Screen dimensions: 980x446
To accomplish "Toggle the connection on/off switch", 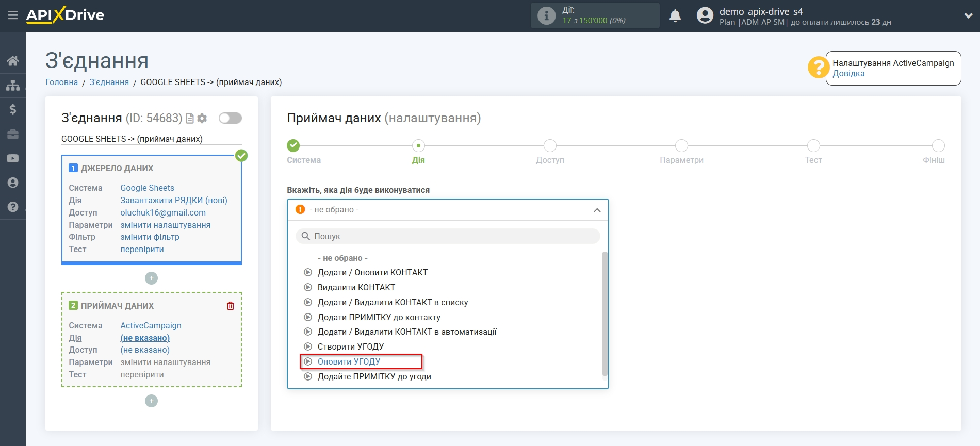I will 230,118.
